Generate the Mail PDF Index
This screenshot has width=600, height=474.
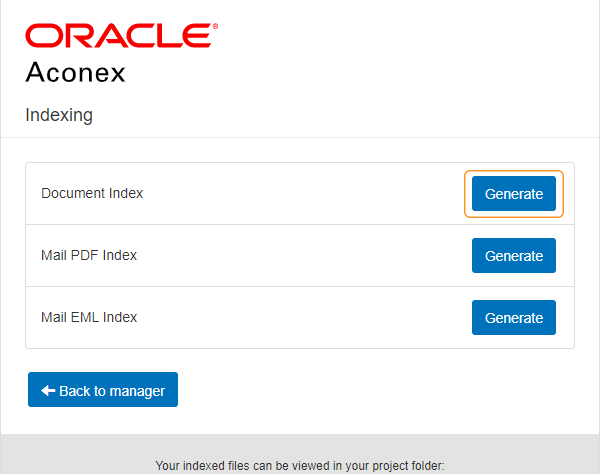pyautogui.click(x=514, y=256)
